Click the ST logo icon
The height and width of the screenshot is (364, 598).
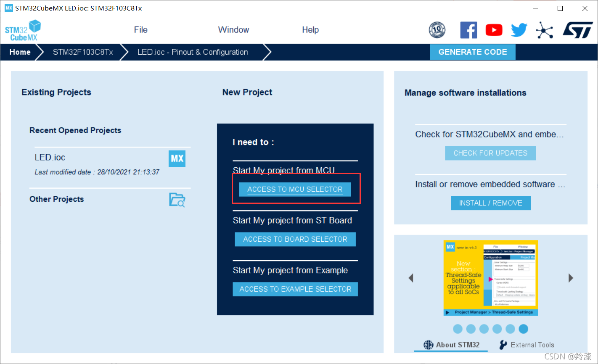click(578, 30)
